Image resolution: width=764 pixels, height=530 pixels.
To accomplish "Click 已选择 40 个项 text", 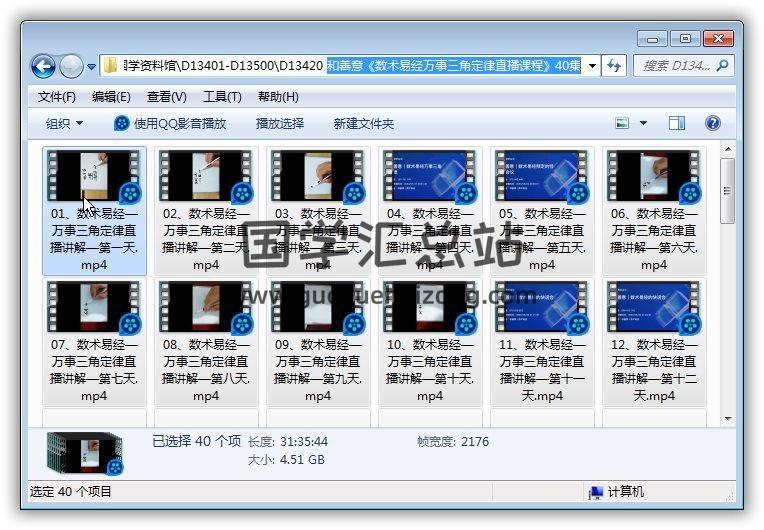I will tap(196, 441).
